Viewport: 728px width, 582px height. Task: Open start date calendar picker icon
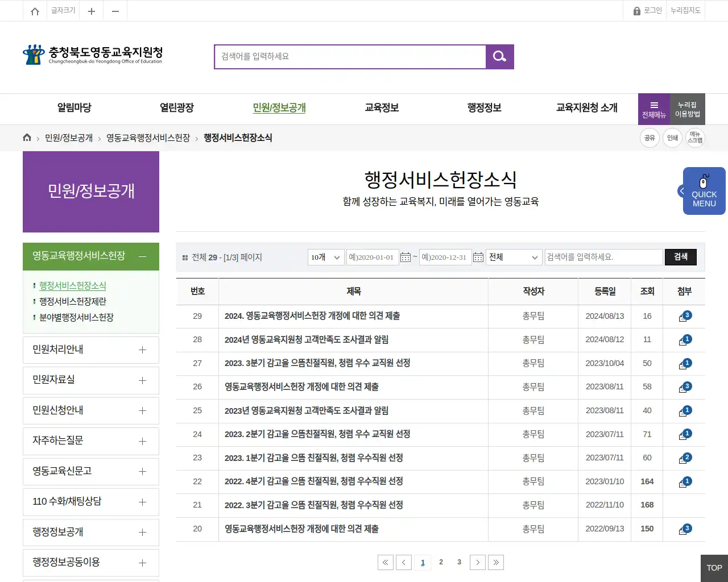coord(406,257)
